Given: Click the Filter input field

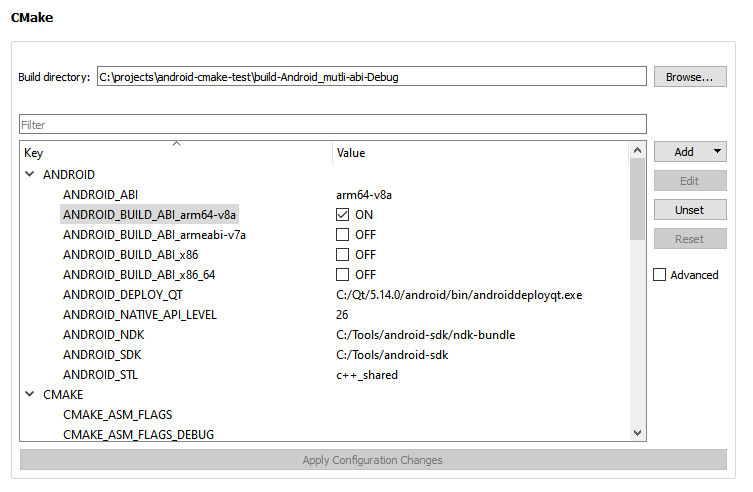Looking at the screenshot, I should coord(332,125).
